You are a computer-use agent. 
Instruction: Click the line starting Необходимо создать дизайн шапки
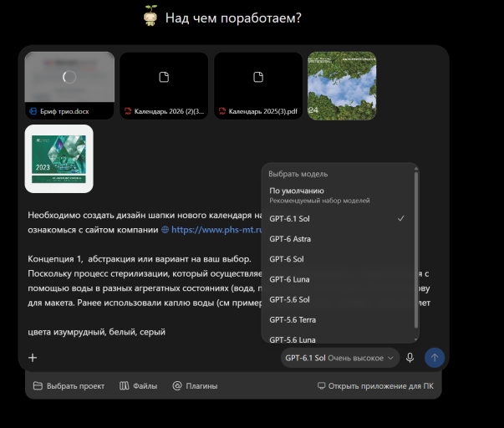tap(145, 215)
